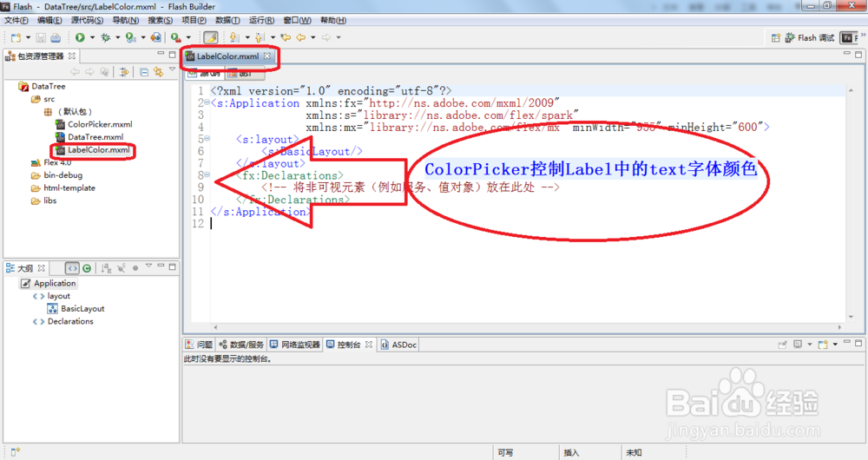Open back navigation history dropdown
Screen dimensions: 868x460
(312, 37)
